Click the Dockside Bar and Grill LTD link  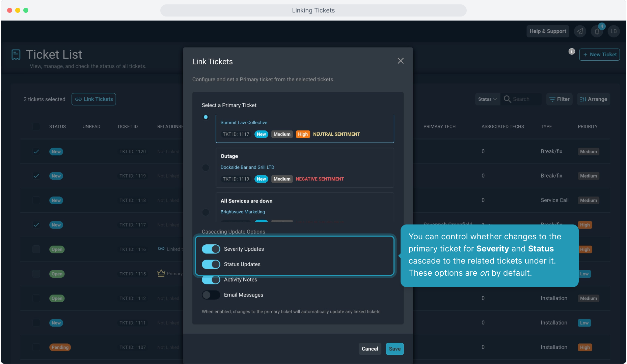point(247,167)
